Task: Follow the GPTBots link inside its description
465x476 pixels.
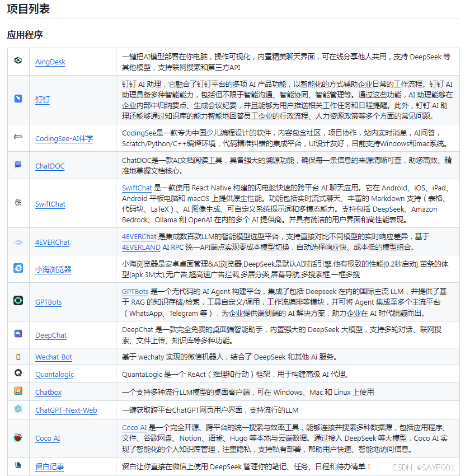Action: [135, 291]
